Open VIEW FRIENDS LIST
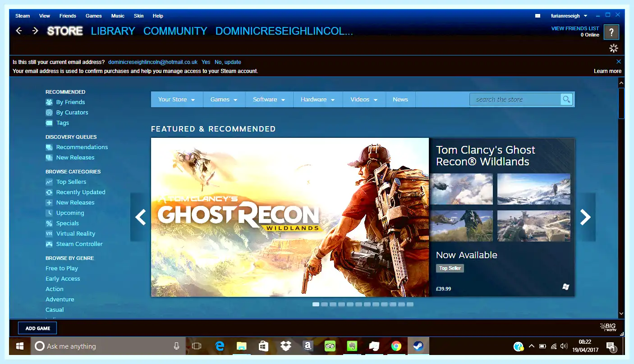Viewport: 634px width, 364px height. pyautogui.click(x=575, y=28)
